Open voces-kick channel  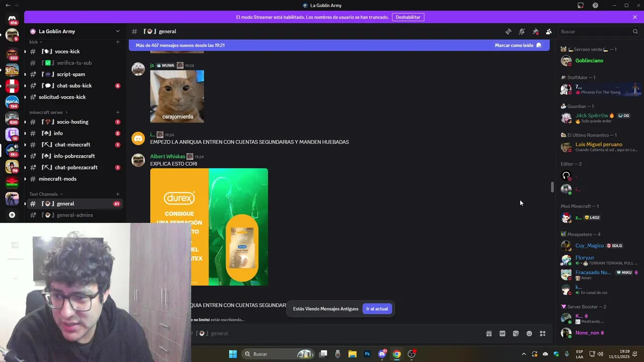[73, 51]
